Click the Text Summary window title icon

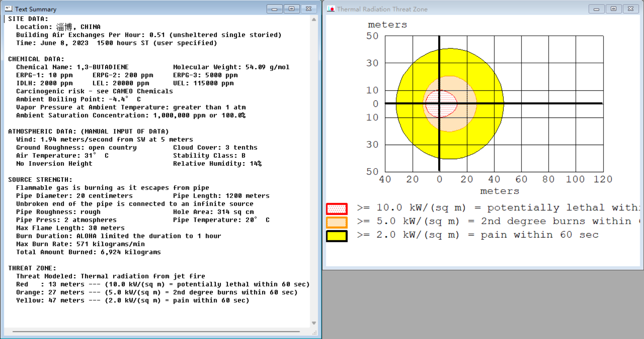click(x=9, y=9)
